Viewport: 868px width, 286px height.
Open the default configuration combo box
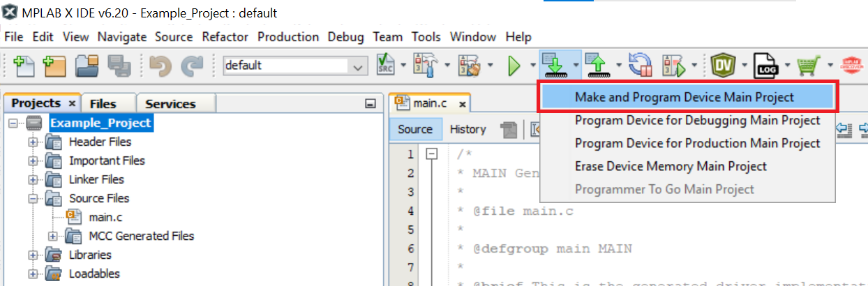[x=294, y=66]
